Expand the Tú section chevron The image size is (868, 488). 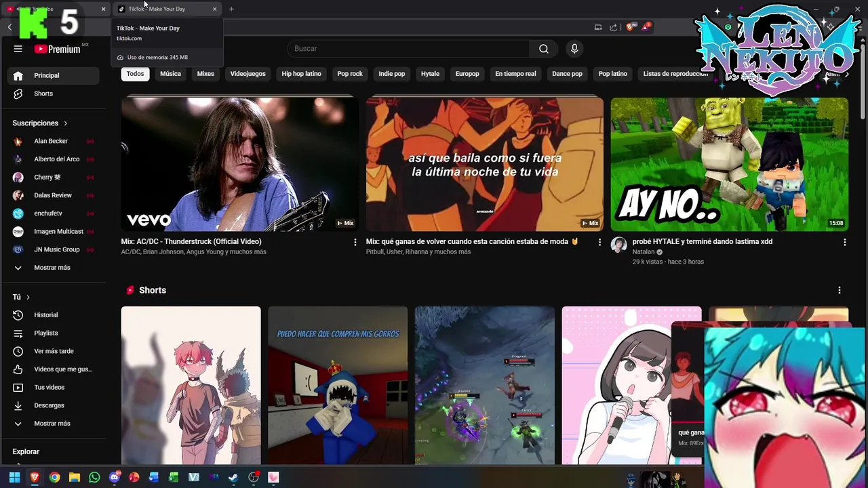click(28, 298)
